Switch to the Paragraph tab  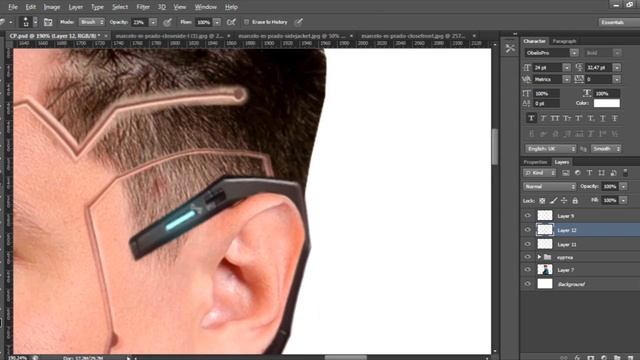click(564, 41)
